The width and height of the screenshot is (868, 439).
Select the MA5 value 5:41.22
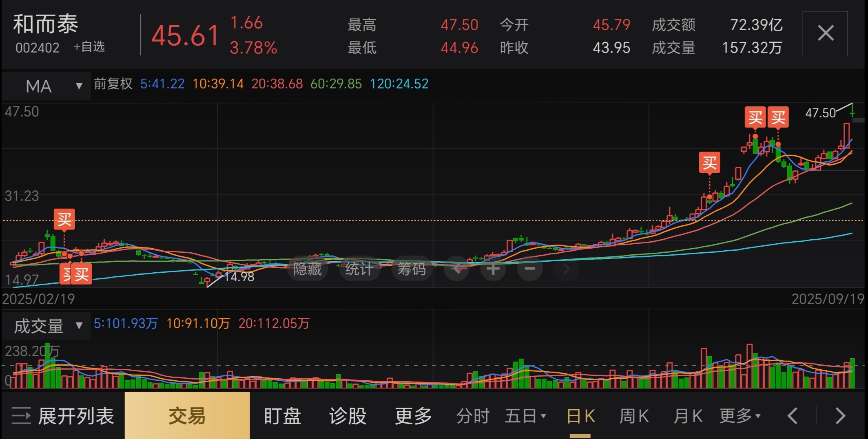pos(162,84)
